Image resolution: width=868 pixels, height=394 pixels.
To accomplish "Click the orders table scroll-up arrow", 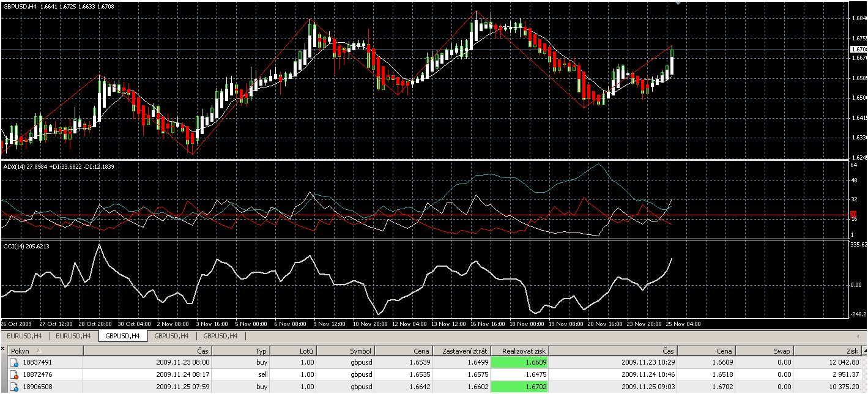I will click(x=864, y=351).
